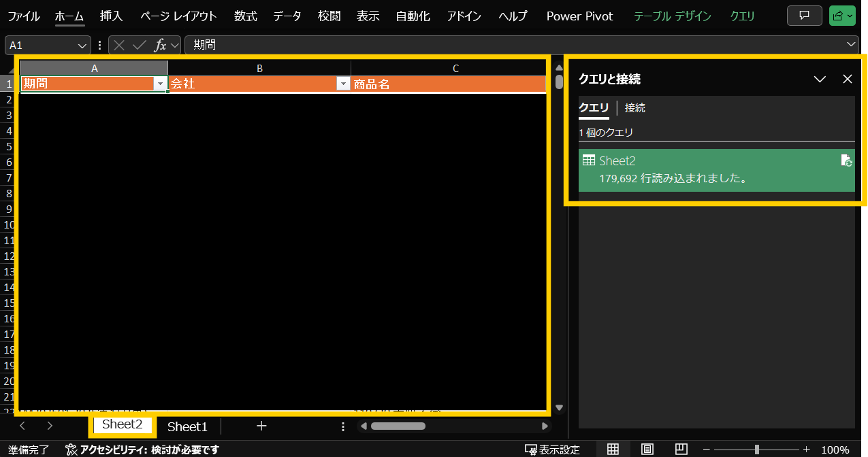The height and width of the screenshot is (457, 868).
Task: Switch to Sheet2 worksheet tab
Action: tap(122, 424)
